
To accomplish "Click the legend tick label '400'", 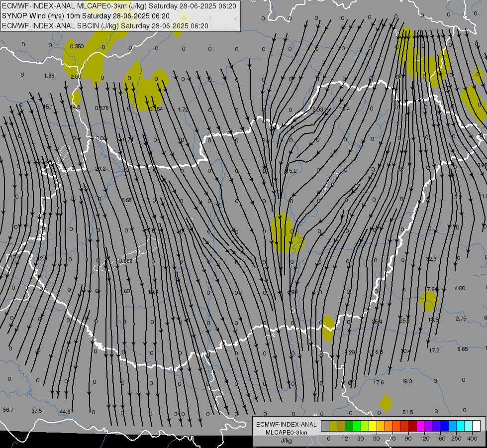I will coord(472,439).
